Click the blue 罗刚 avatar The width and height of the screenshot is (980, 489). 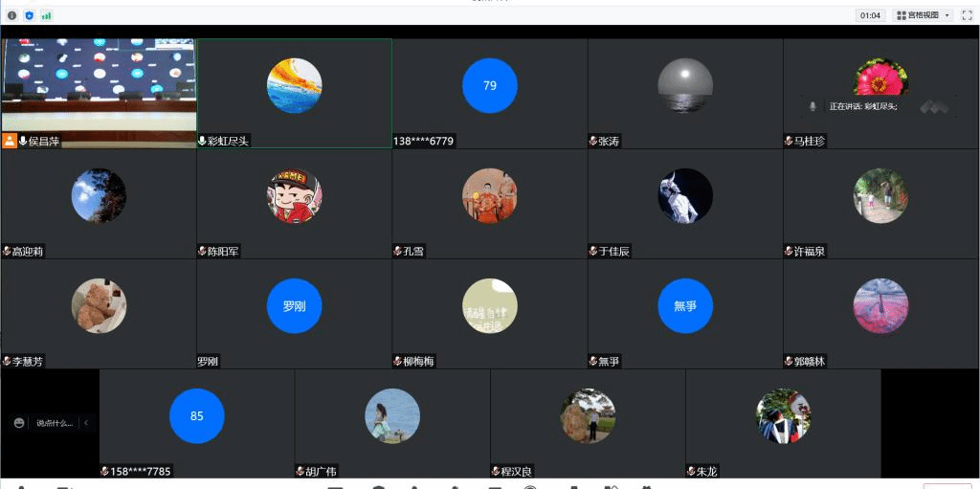(x=294, y=306)
